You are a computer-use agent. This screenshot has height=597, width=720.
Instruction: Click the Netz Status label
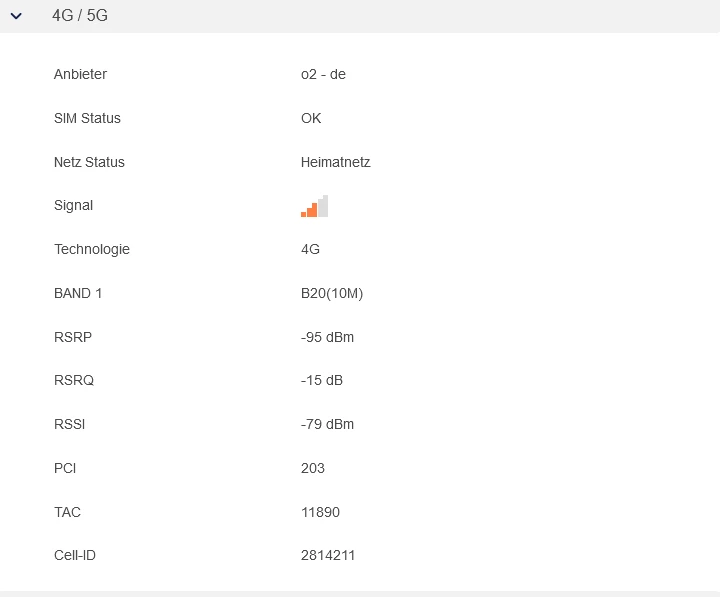pyautogui.click(x=89, y=162)
